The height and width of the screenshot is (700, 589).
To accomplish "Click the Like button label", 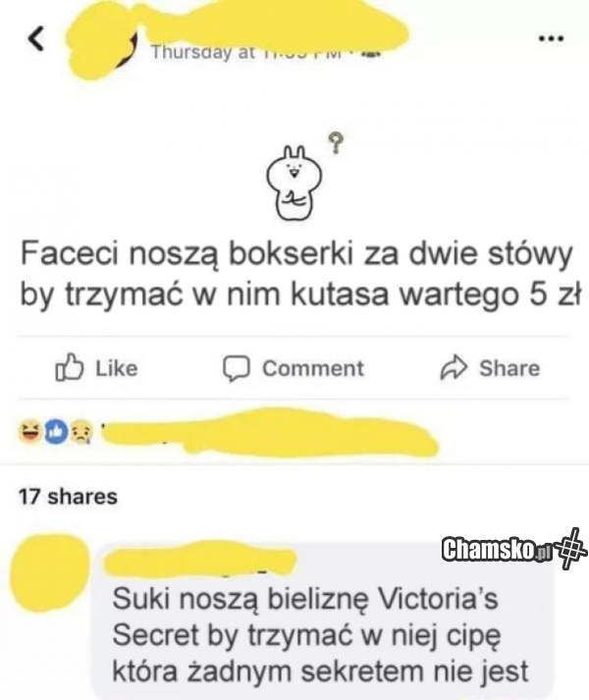I will (117, 369).
